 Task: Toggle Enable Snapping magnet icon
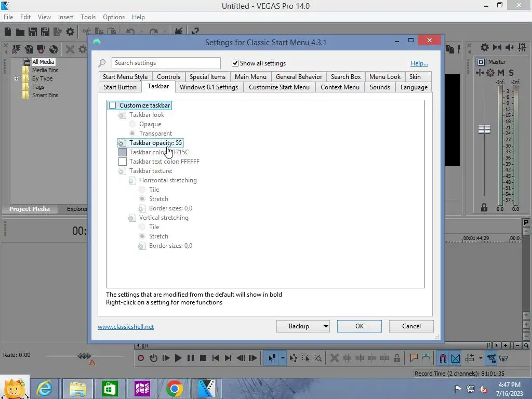coord(443,358)
